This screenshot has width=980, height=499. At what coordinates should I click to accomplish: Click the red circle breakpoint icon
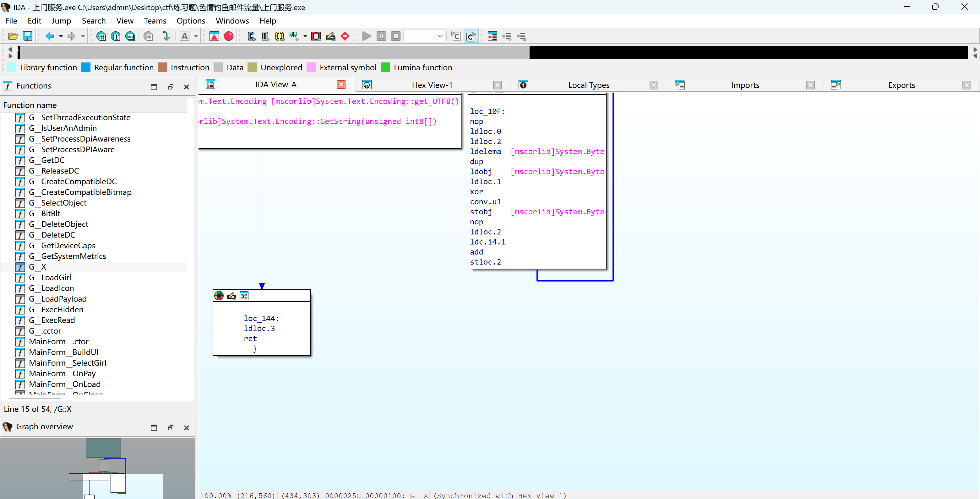(x=229, y=36)
